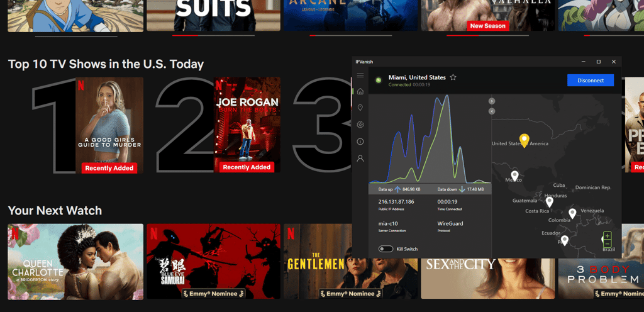This screenshot has width=644, height=312.
Task: Open the IPVanish info icon
Action: pyautogui.click(x=360, y=142)
